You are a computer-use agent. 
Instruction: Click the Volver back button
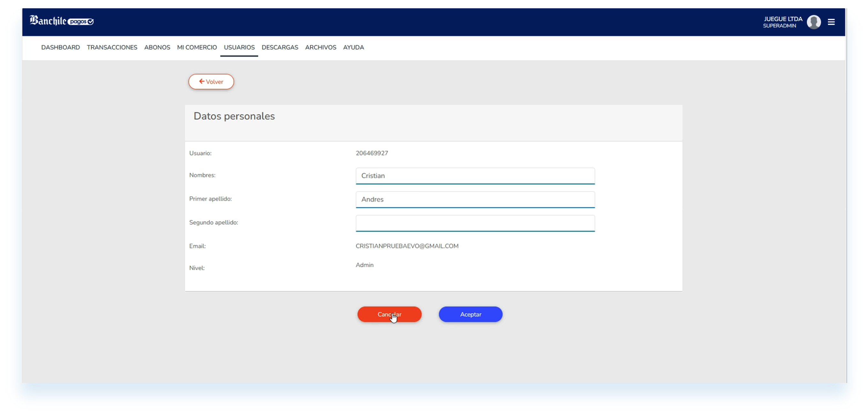211,82
